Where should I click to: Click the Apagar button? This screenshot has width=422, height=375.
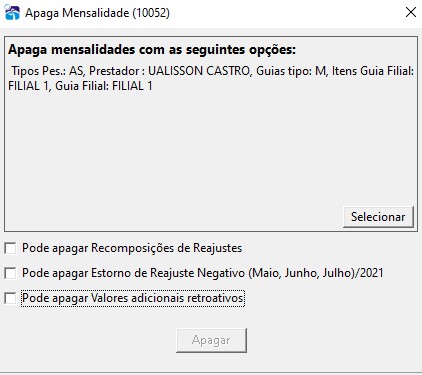point(211,340)
